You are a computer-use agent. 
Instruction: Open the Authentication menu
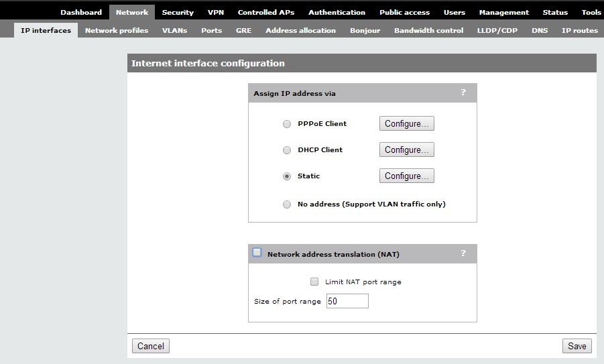pyautogui.click(x=337, y=12)
